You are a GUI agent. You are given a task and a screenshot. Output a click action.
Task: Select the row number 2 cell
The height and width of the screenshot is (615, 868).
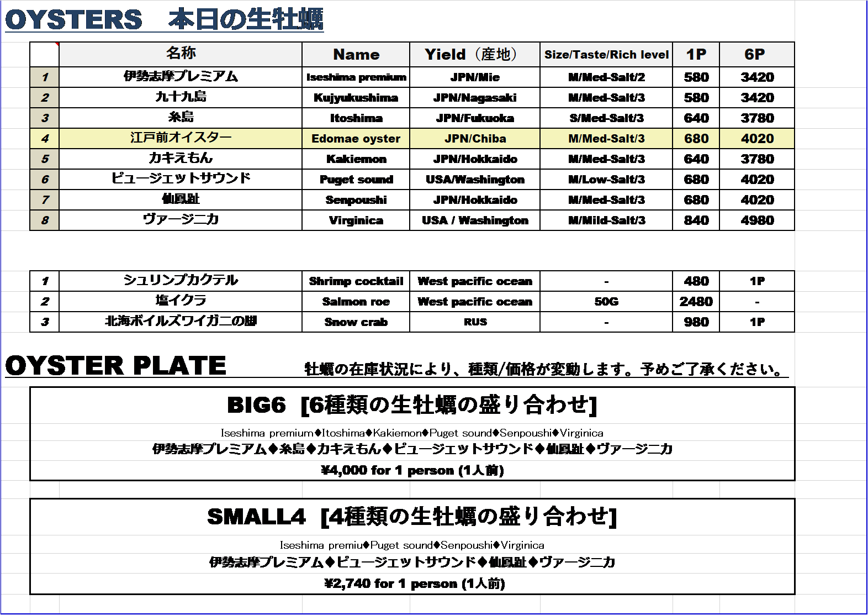click(45, 98)
